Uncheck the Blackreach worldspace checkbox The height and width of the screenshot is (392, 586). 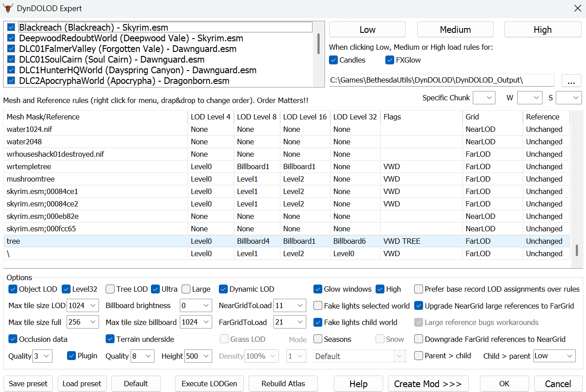tap(12, 28)
